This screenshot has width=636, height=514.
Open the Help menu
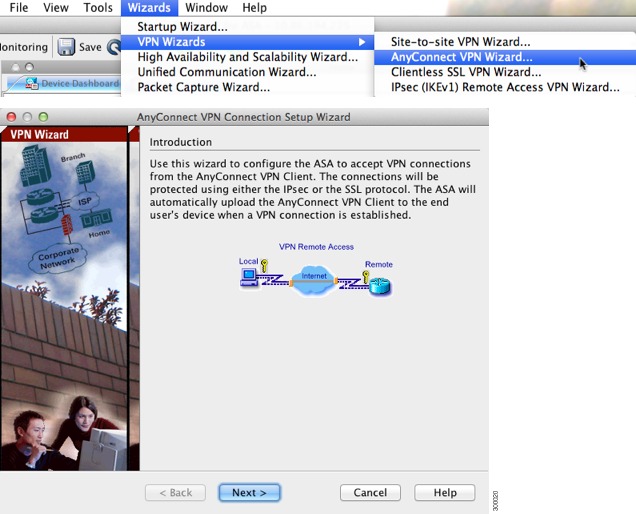(x=254, y=7)
